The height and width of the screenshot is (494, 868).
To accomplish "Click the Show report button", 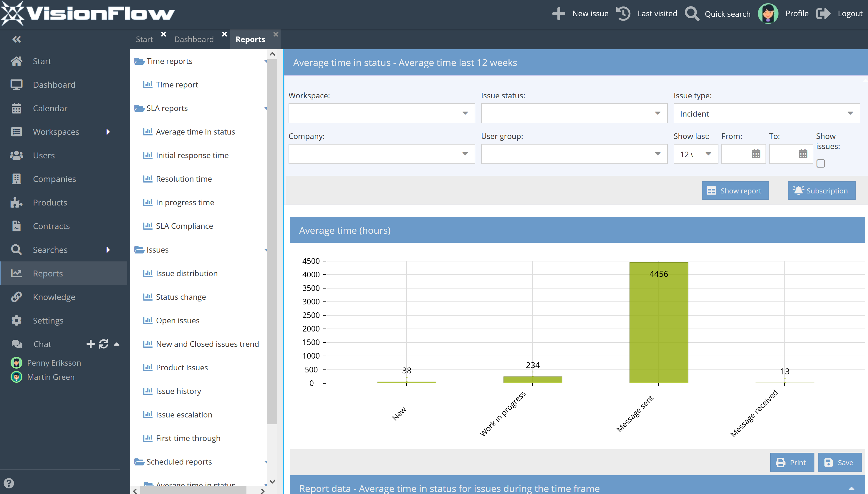I will (x=735, y=191).
